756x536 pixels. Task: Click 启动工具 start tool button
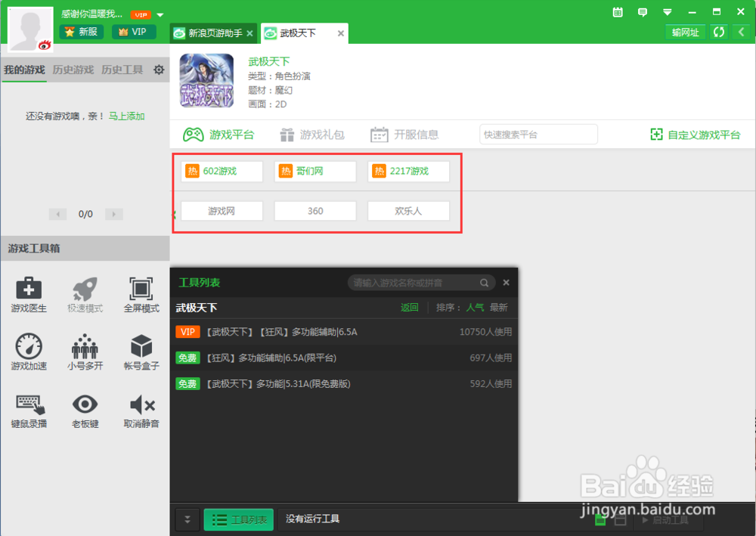point(666,520)
